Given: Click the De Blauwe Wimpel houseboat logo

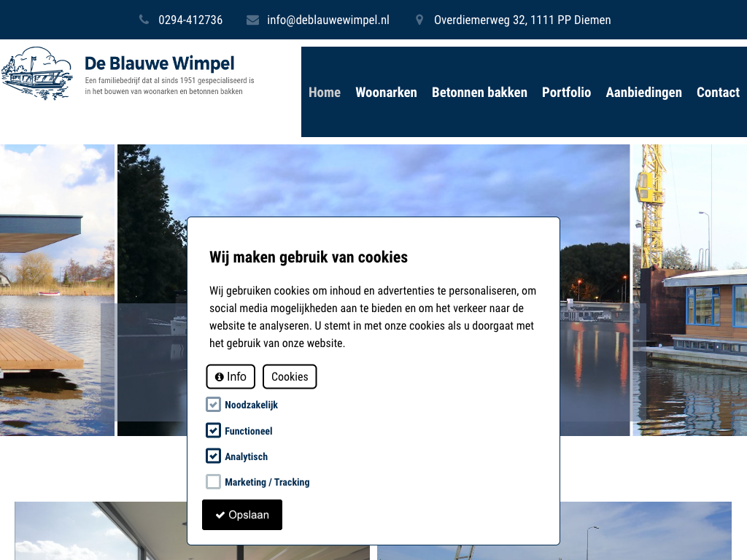Looking at the screenshot, I should [x=37, y=74].
